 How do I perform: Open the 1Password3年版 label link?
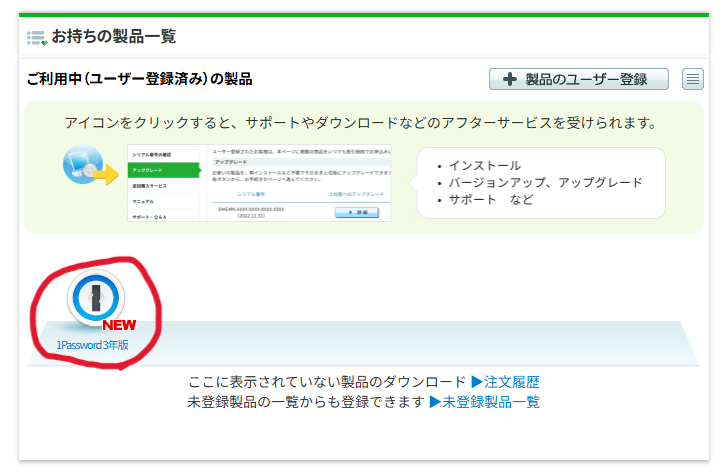[92, 345]
